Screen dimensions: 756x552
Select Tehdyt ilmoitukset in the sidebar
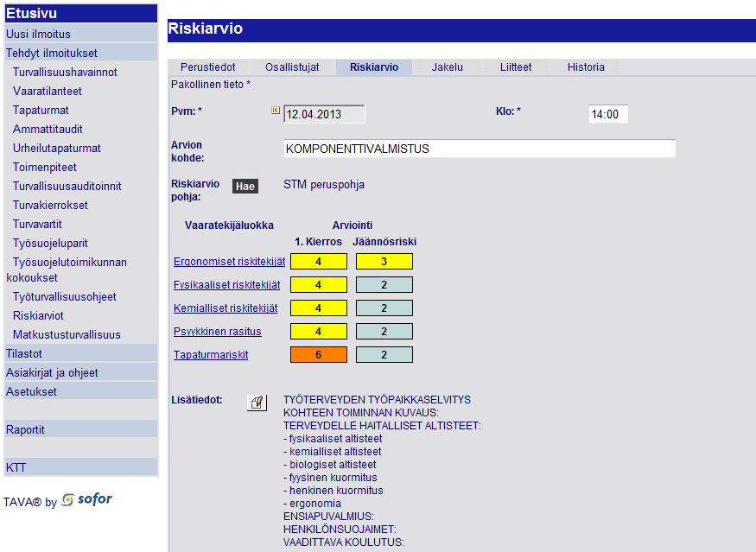coord(81,53)
